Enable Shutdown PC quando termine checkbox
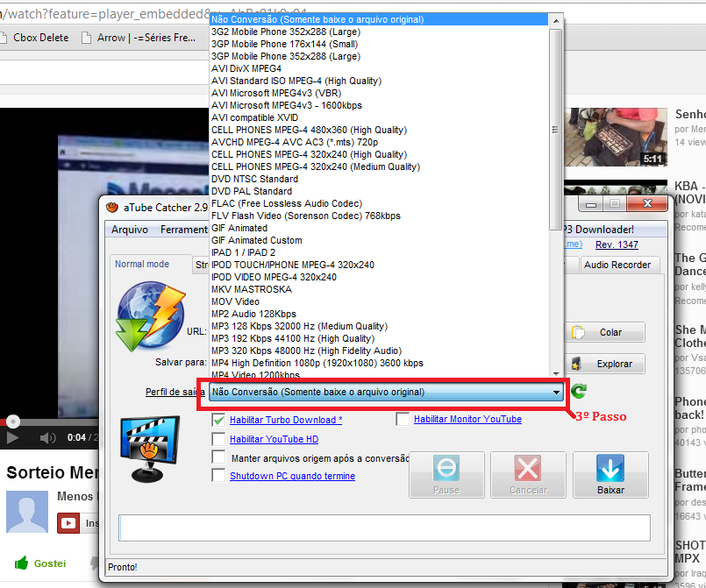This screenshot has height=588, width=706. point(219,475)
